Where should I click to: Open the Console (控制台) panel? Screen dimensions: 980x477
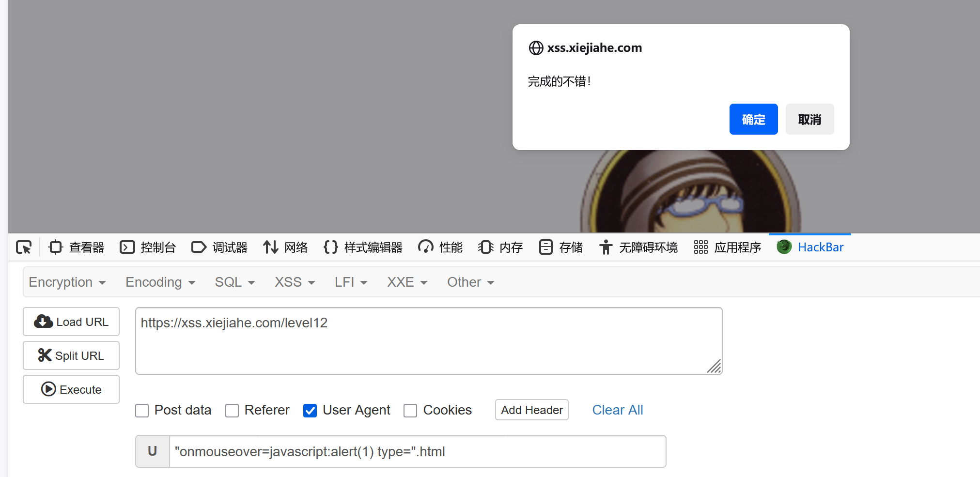click(148, 247)
